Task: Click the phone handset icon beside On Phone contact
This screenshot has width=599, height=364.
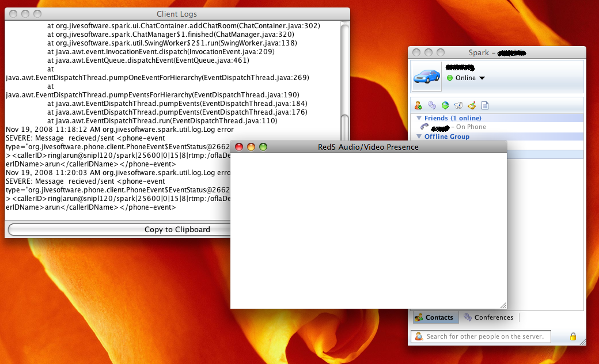Action: (x=424, y=127)
